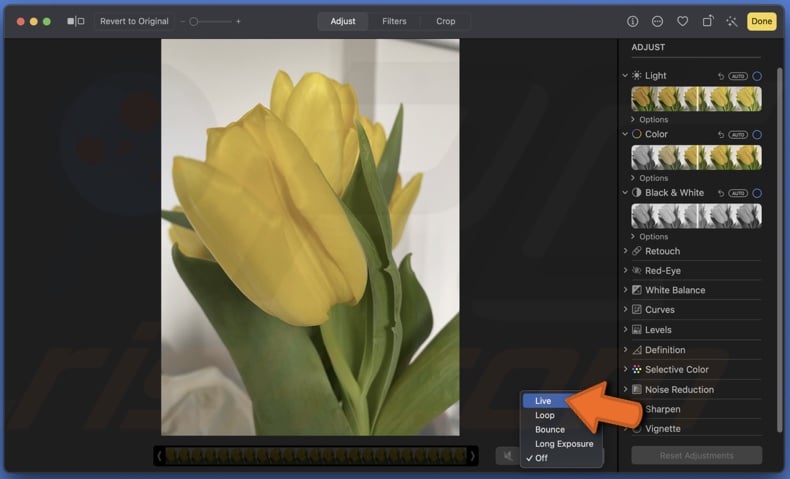Expand the Curves section

625,309
